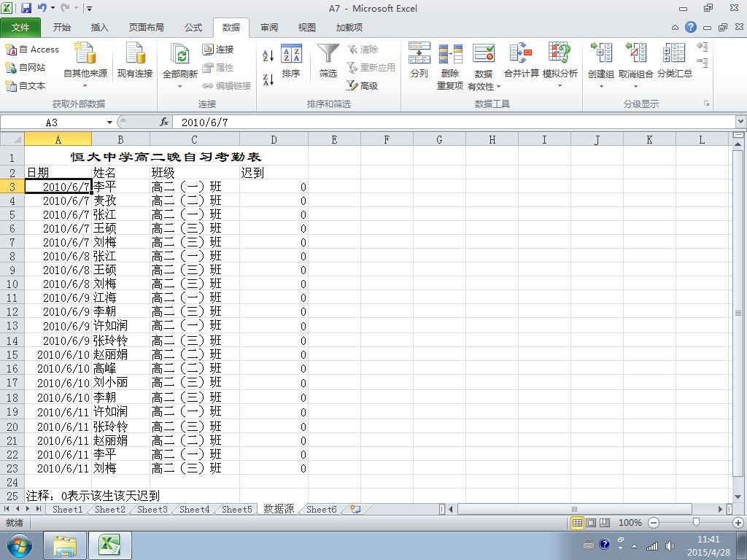Adjust the zoom slider handle
Image resolution: width=747 pixels, height=560 pixels.
(x=696, y=523)
